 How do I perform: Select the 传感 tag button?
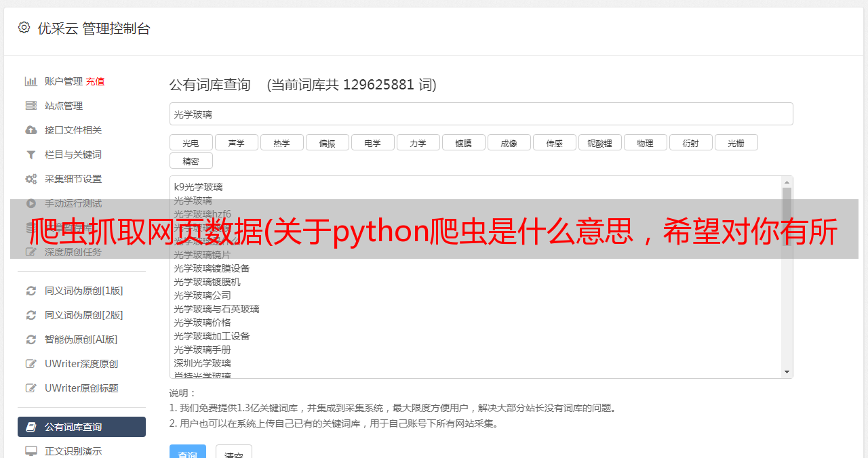[x=555, y=142]
